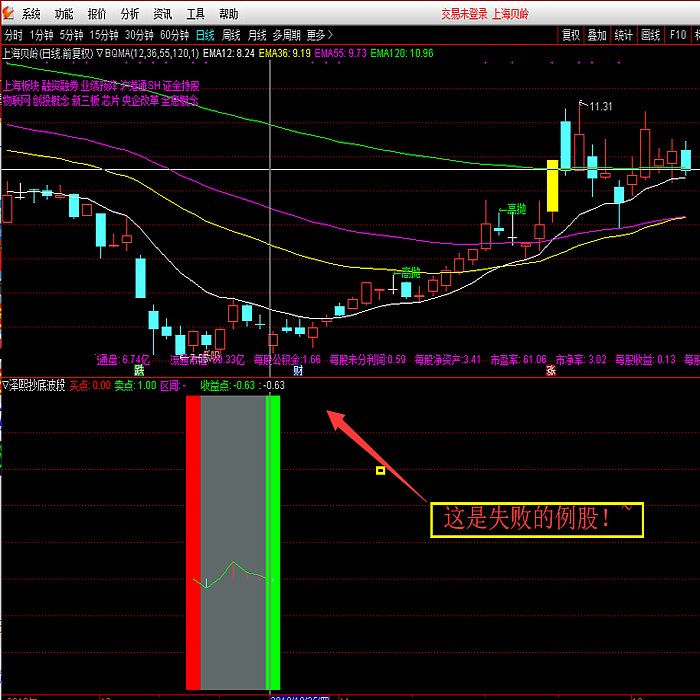The image size is (700, 700).
Task: Click the 上海板块 sector tag
Action: [21, 86]
